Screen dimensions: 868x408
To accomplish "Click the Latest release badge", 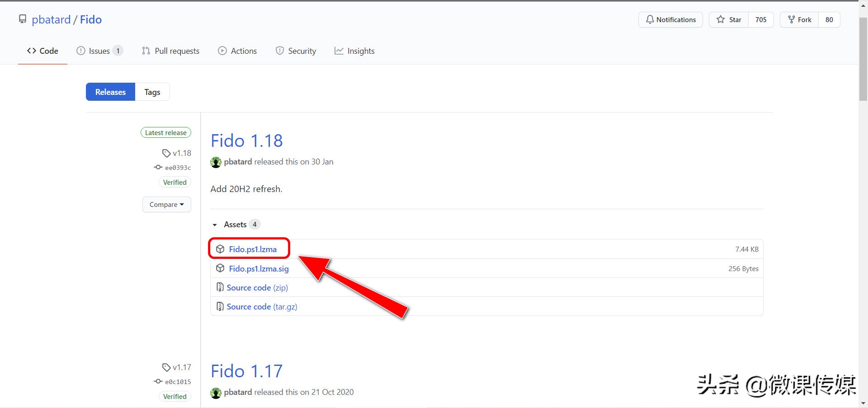I will click(166, 133).
